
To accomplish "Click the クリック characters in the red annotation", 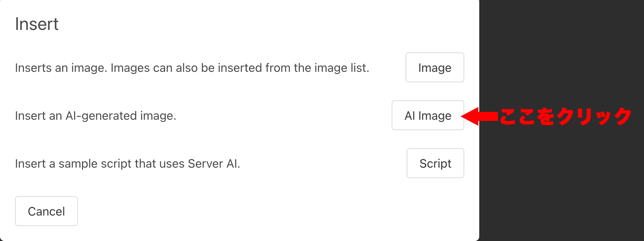I will (x=595, y=116).
